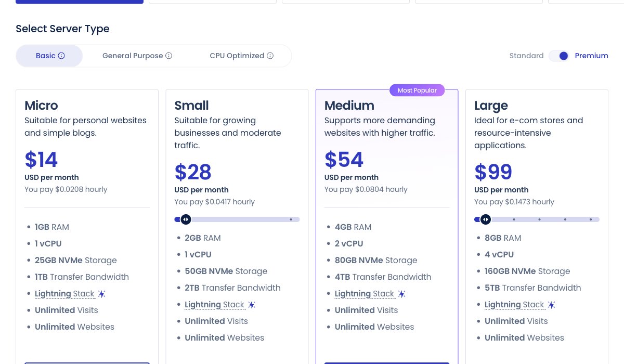Click "You pay $0.0417 hourly" text
Viewport: 624px width, 364px height.
[215, 202]
